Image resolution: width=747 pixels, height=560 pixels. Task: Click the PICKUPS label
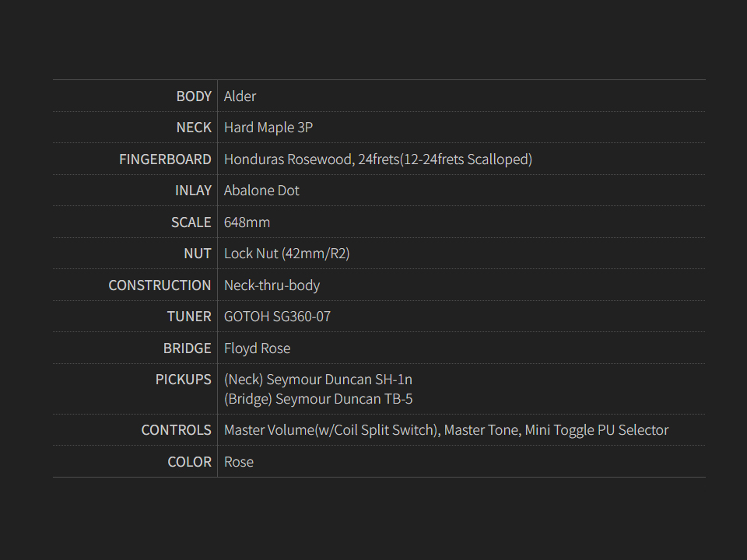183,380
